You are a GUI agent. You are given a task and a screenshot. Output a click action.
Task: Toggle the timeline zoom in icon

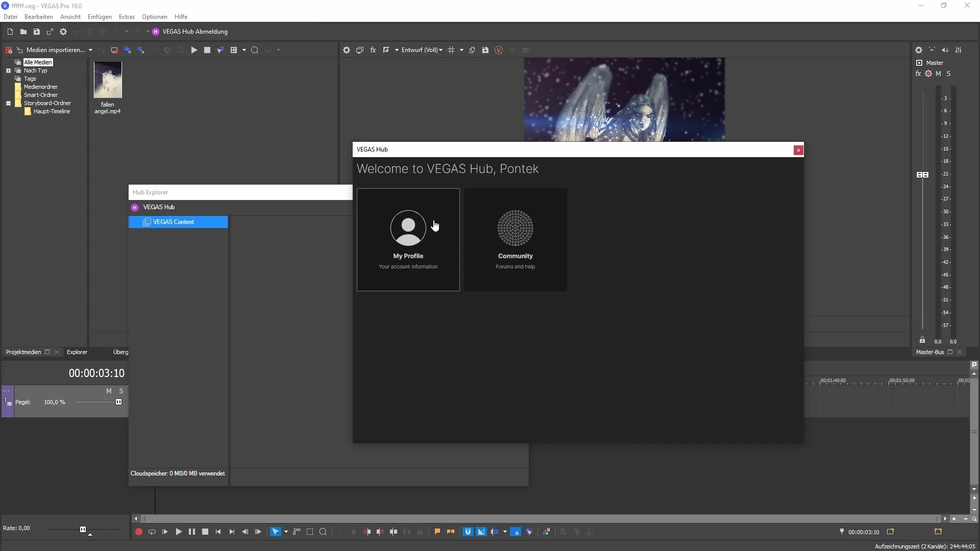coord(953,519)
